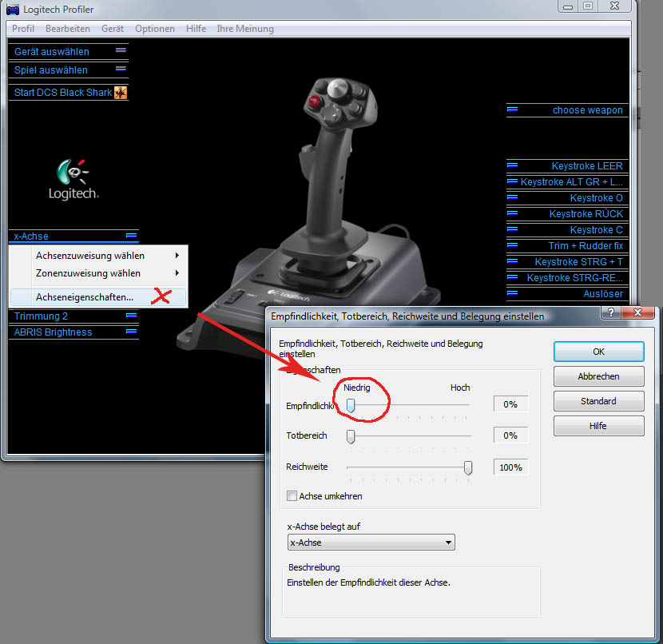Image resolution: width=663 pixels, height=644 pixels.
Task: Click the Hilfe button in dialog
Action: click(x=599, y=426)
